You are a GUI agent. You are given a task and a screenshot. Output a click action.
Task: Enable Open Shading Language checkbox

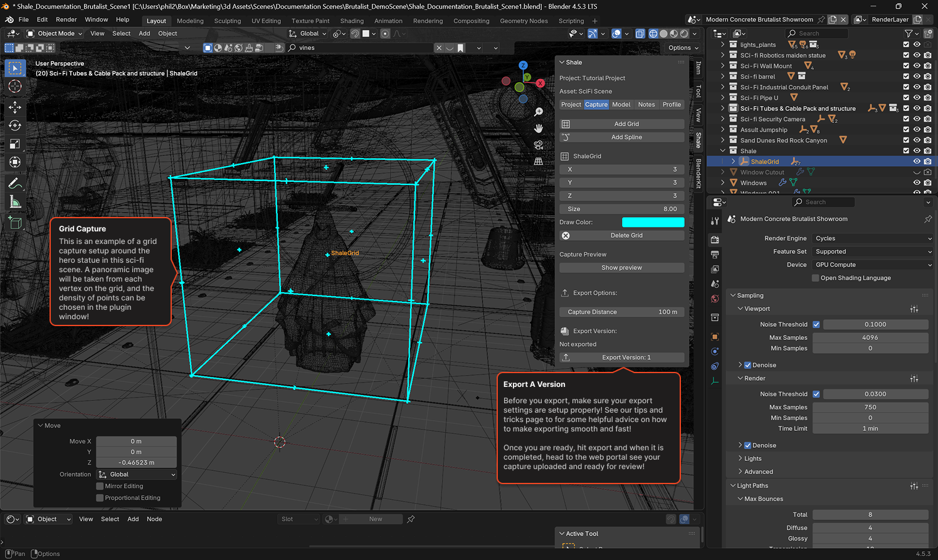click(816, 278)
